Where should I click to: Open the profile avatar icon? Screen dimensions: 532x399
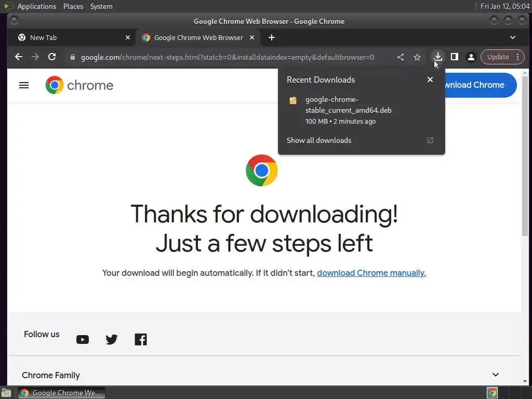tap(471, 57)
